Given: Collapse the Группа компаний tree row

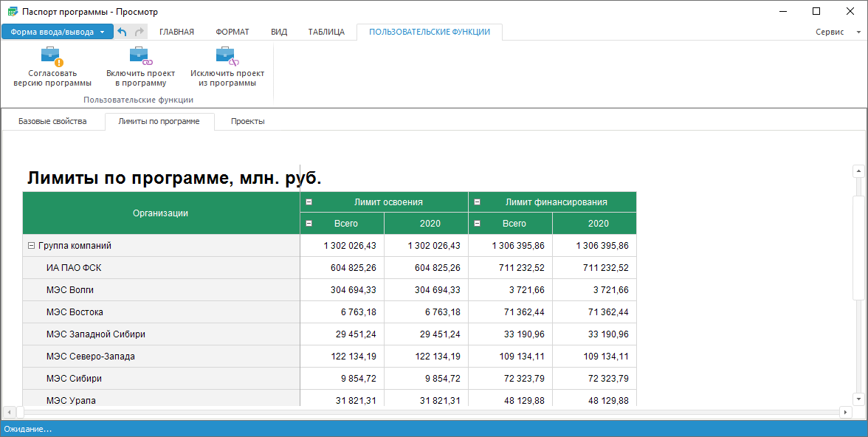Looking at the screenshot, I should [31, 246].
